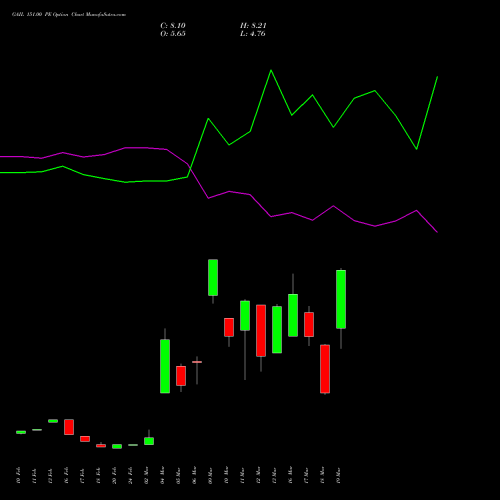
Task: Select the red candlestick for 16 Feb
Action: point(69,427)
